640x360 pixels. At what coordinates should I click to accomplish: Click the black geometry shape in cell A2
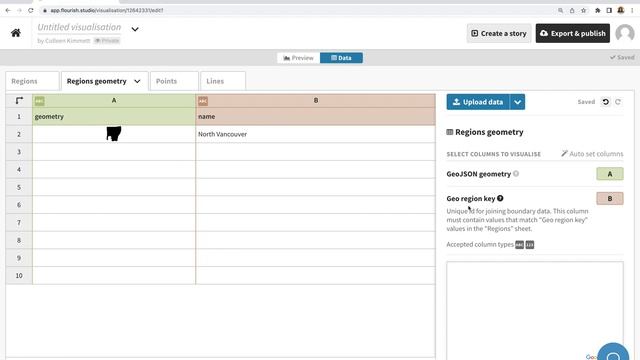click(113, 133)
